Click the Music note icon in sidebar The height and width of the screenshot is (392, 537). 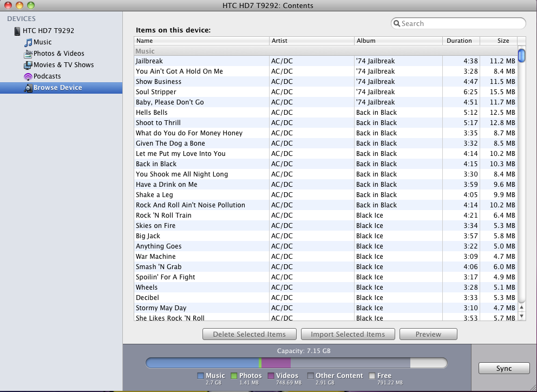click(x=28, y=42)
